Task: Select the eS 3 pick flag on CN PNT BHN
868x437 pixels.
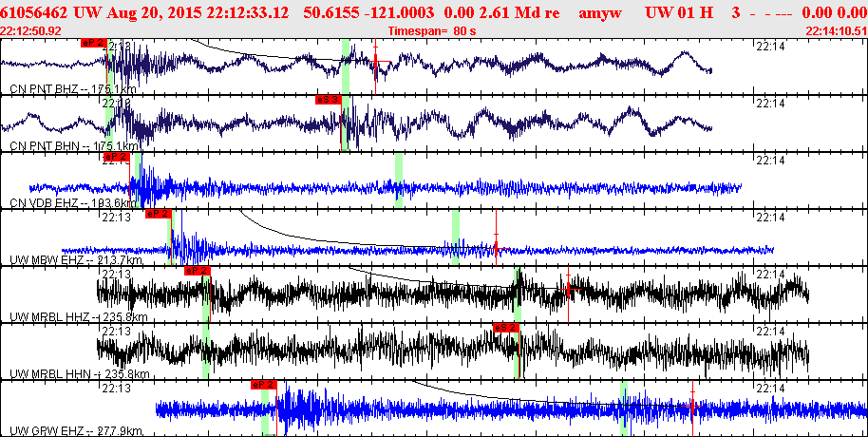Action: [328, 100]
